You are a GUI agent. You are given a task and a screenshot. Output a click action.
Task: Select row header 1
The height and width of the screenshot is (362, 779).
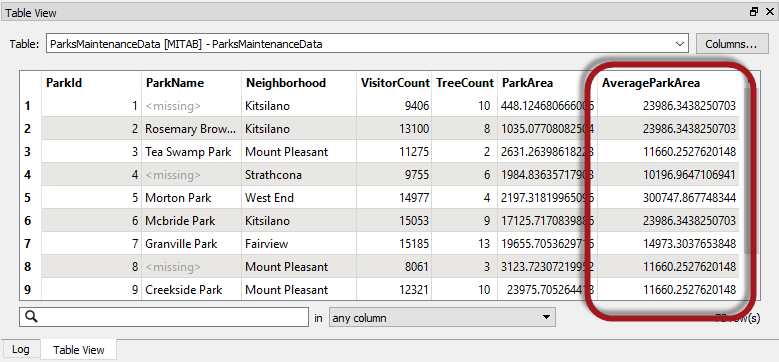[30, 106]
